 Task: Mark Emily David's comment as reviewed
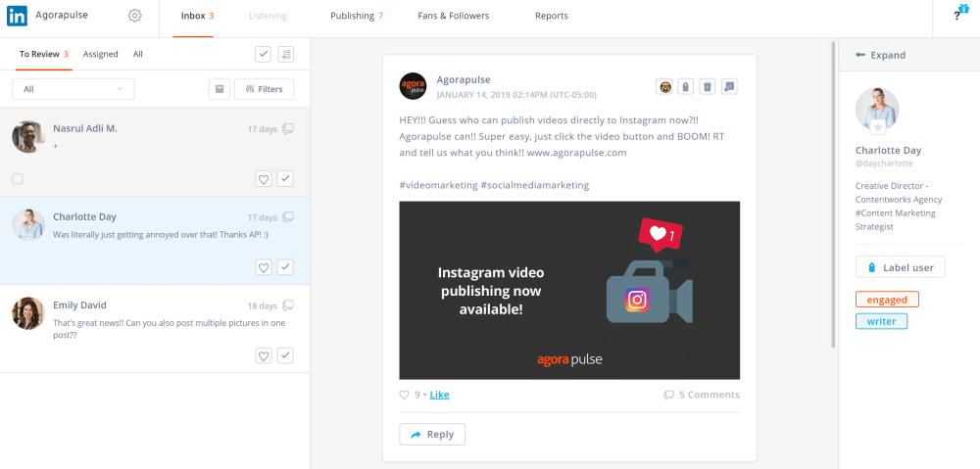pyautogui.click(x=285, y=355)
